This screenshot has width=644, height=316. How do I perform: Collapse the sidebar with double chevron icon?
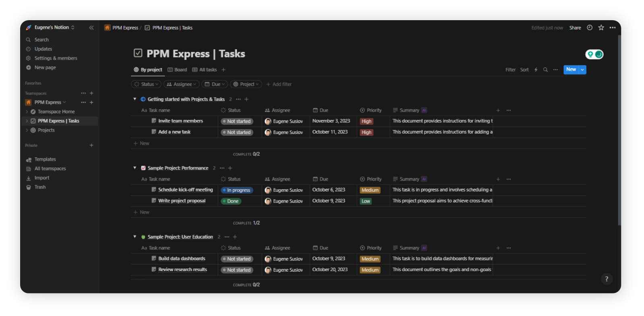coord(91,28)
